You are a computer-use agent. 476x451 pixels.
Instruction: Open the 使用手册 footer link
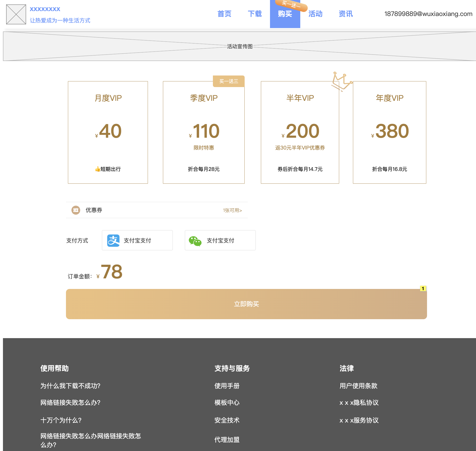click(x=227, y=386)
